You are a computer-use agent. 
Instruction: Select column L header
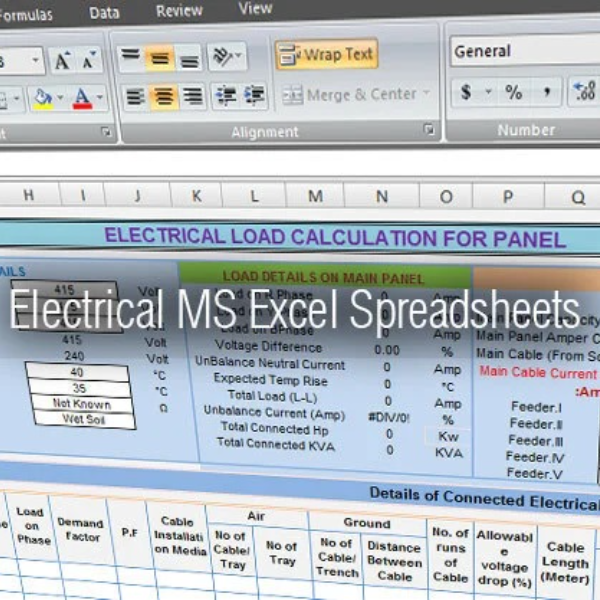coord(254,196)
